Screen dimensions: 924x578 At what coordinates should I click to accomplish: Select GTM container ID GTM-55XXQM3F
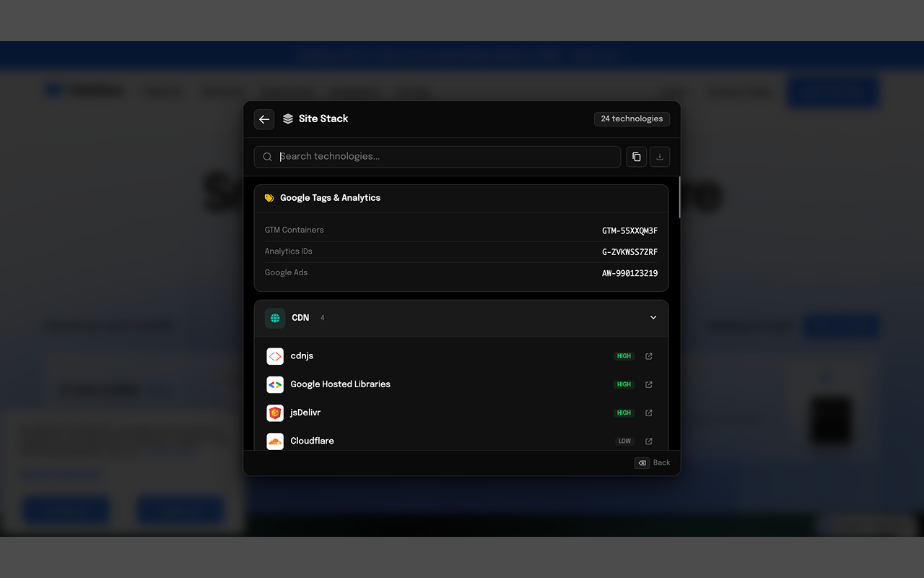pyautogui.click(x=629, y=231)
